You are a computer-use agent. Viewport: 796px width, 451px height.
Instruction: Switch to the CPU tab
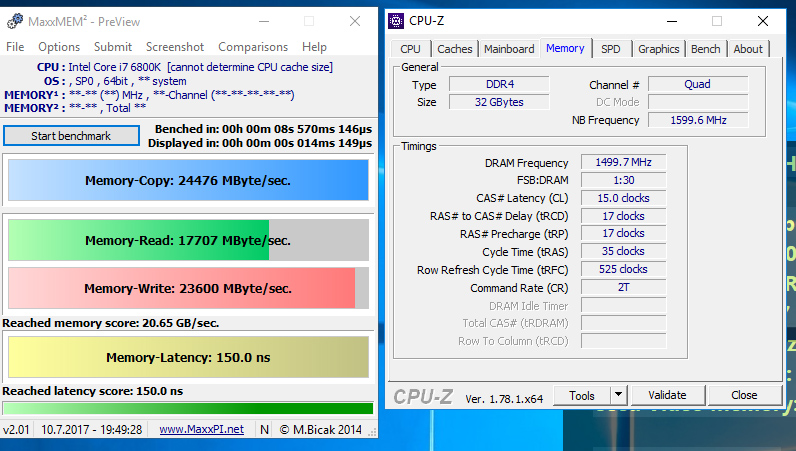click(410, 49)
